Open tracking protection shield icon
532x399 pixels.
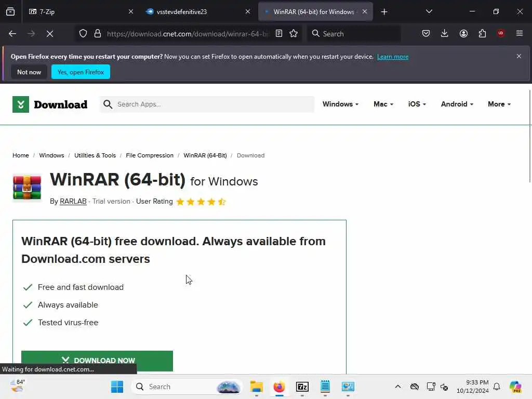(83, 34)
